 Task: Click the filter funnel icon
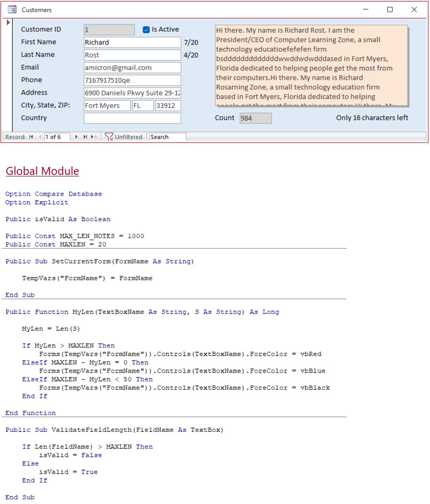pyautogui.click(x=108, y=137)
